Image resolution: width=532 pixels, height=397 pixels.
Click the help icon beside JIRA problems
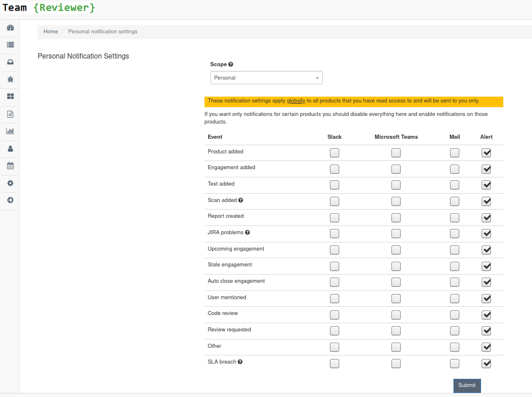[247, 232]
